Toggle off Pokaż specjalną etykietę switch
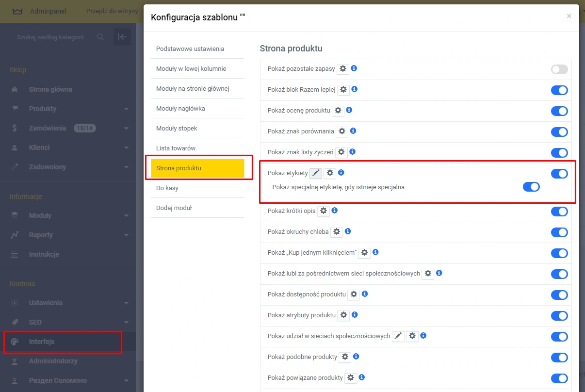 click(x=531, y=187)
